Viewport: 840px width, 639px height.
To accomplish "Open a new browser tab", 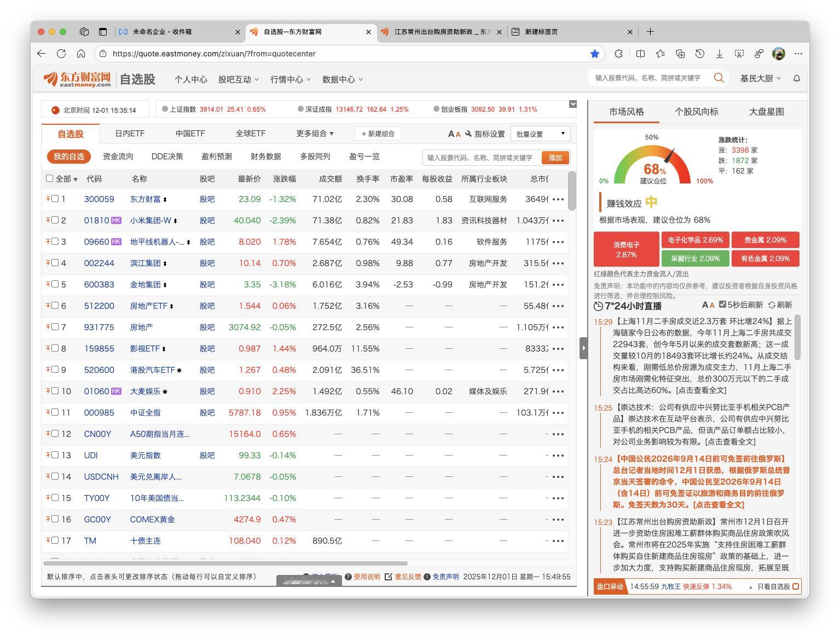I will [x=650, y=32].
